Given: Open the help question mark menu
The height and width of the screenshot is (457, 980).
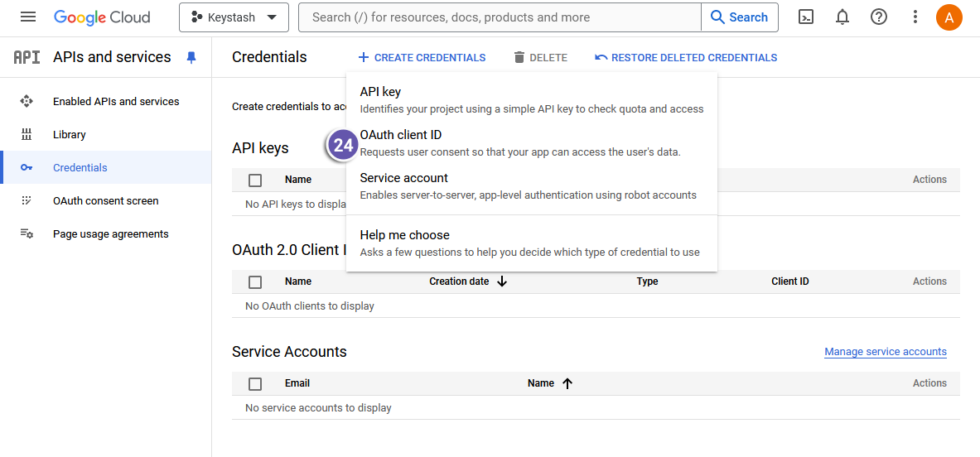Looking at the screenshot, I should (879, 17).
